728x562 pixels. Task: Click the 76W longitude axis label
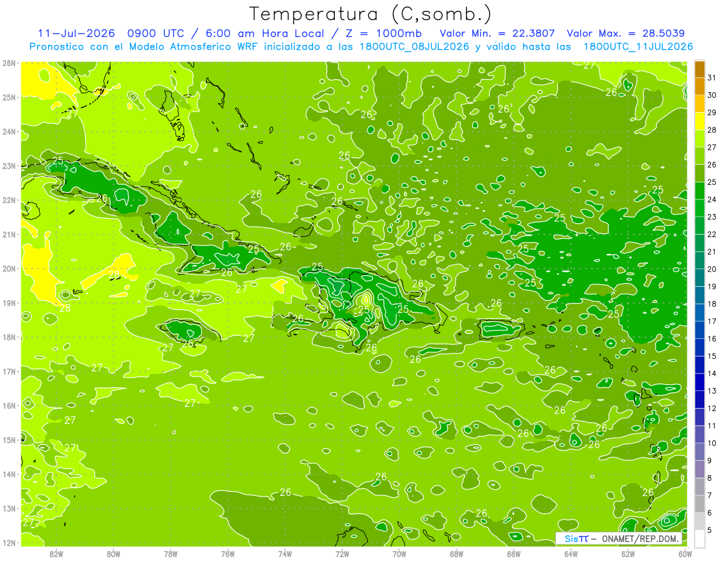tap(227, 554)
